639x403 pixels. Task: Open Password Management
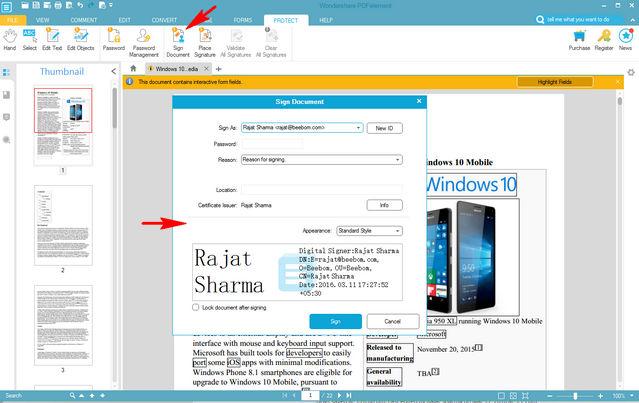(143, 42)
